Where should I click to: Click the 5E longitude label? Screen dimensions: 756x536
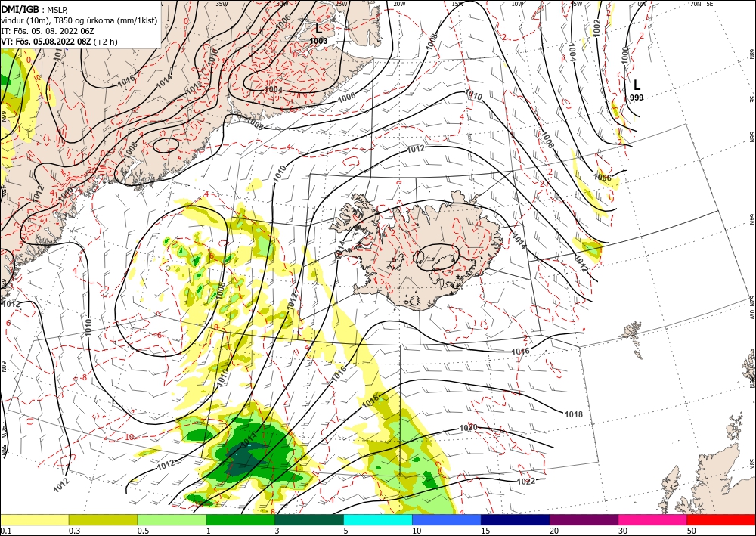coord(709,3)
